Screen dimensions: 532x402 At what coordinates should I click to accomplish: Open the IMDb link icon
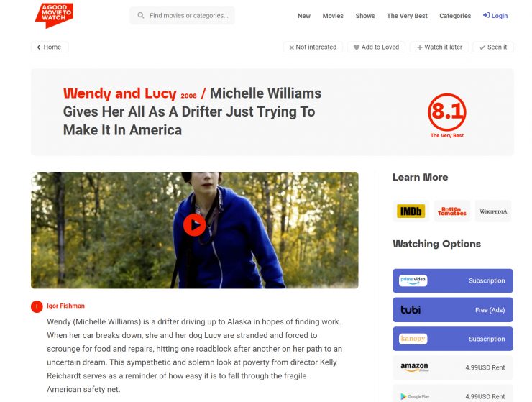[411, 211]
